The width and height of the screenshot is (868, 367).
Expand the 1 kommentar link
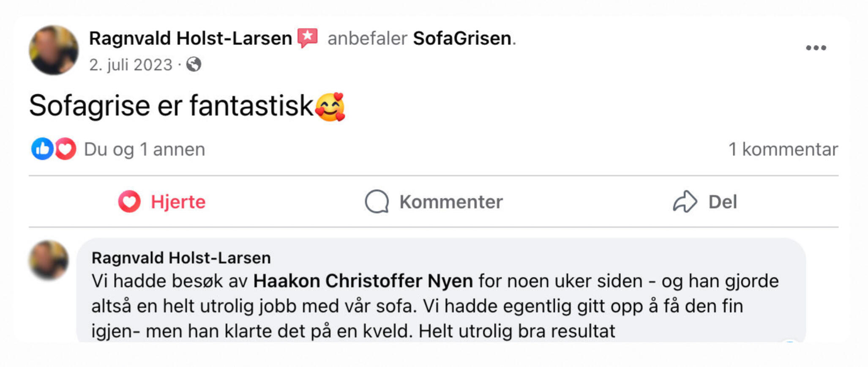tap(783, 150)
